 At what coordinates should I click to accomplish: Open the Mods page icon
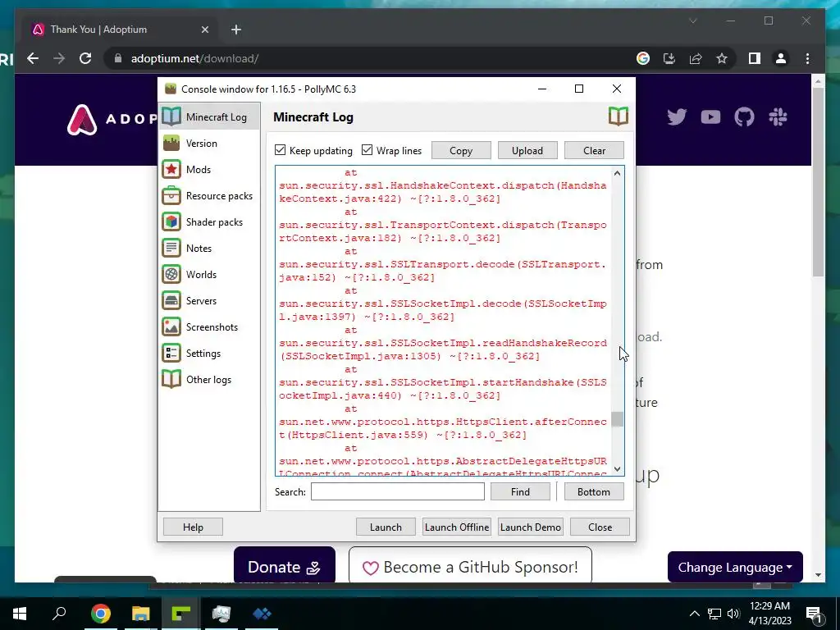(171, 169)
